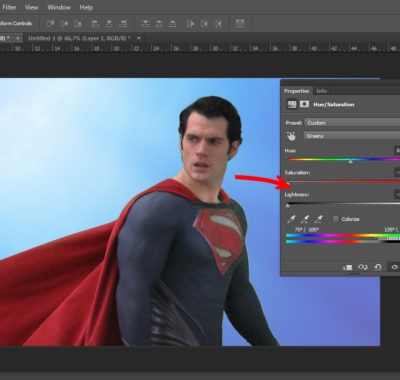Image resolution: width=400 pixels, height=380 pixels.
Task: Open the color range dropdown showing Greens
Action: point(352,136)
